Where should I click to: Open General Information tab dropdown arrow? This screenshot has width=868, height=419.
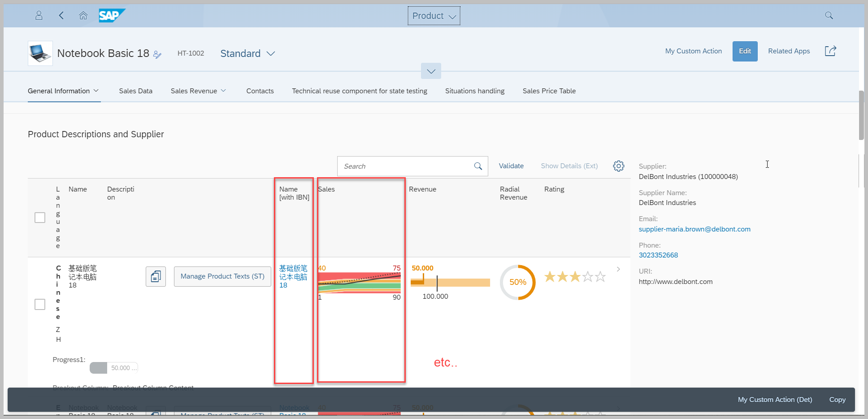point(96,91)
